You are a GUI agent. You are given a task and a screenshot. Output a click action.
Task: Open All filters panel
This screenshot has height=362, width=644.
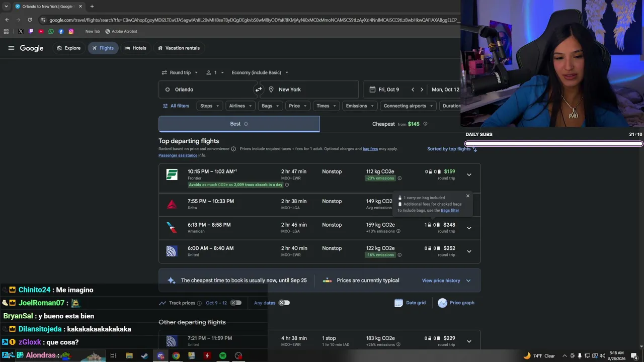[176, 106]
